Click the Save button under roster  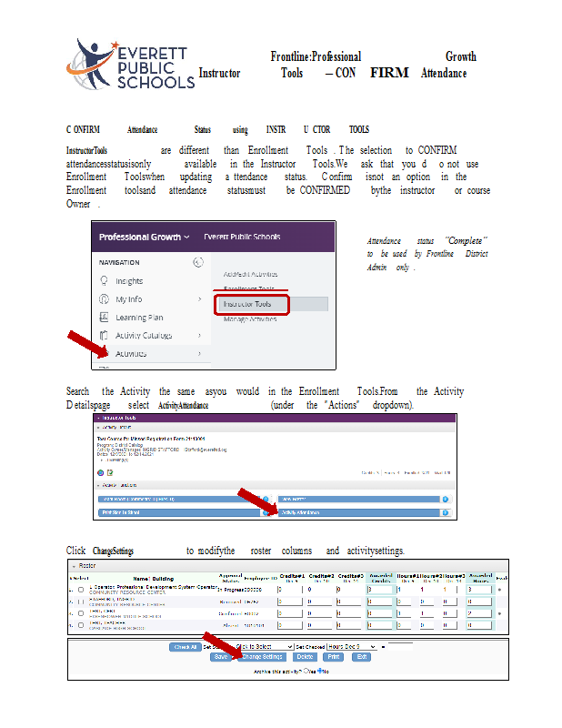[x=221, y=656]
